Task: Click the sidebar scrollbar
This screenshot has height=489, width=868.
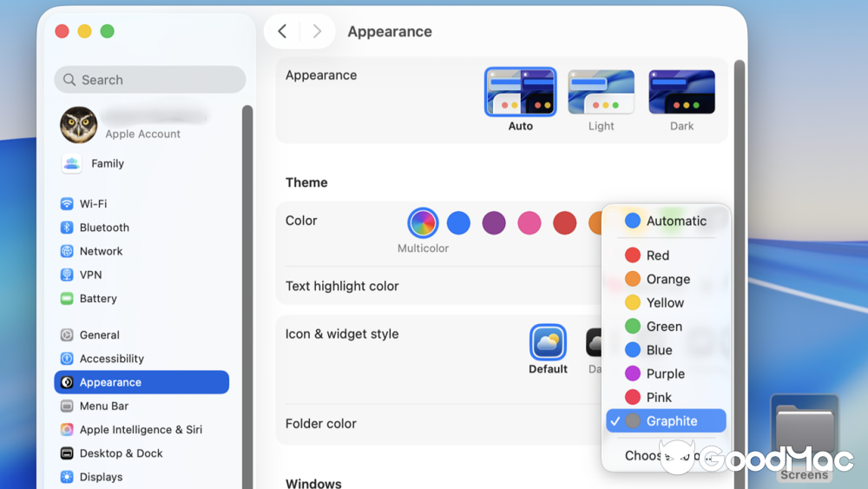Action: tap(247, 297)
